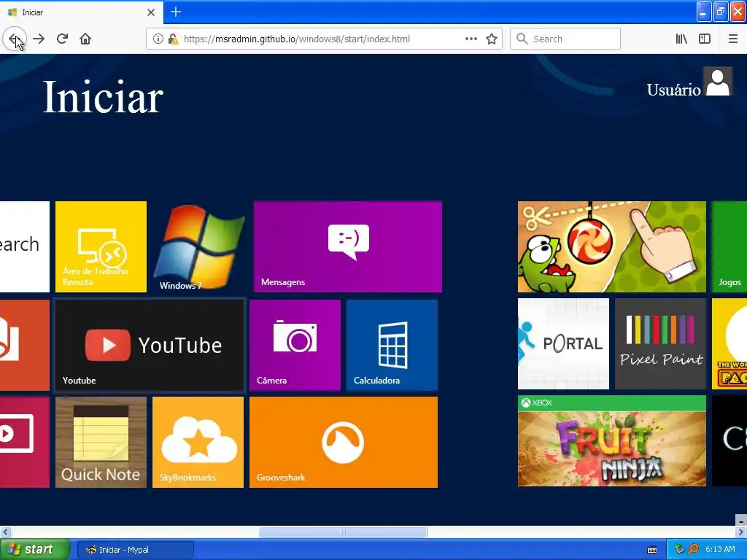Launch the Câmera tile
This screenshot has height=560, width=747.
click(x=295, y=345)
